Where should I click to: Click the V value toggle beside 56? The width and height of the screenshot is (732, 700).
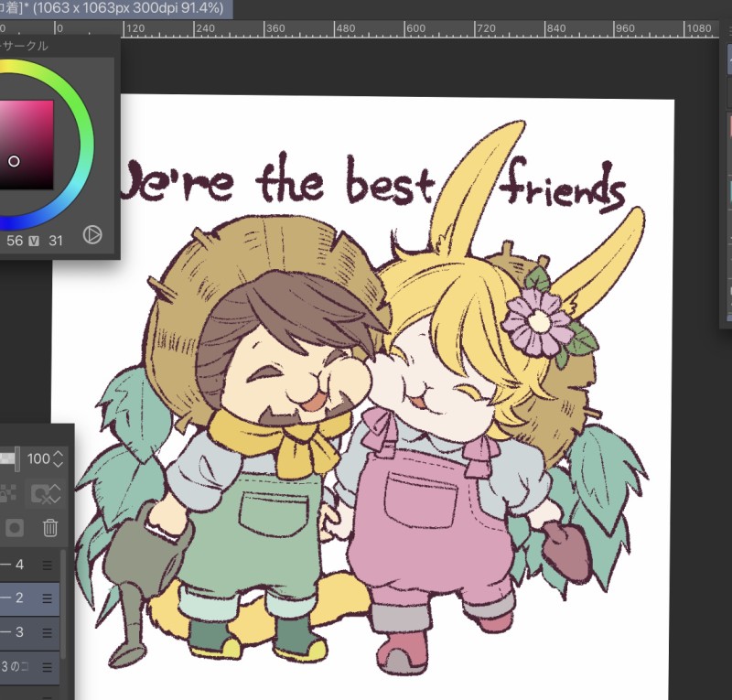pyautogui.click(x=34, y=241)
